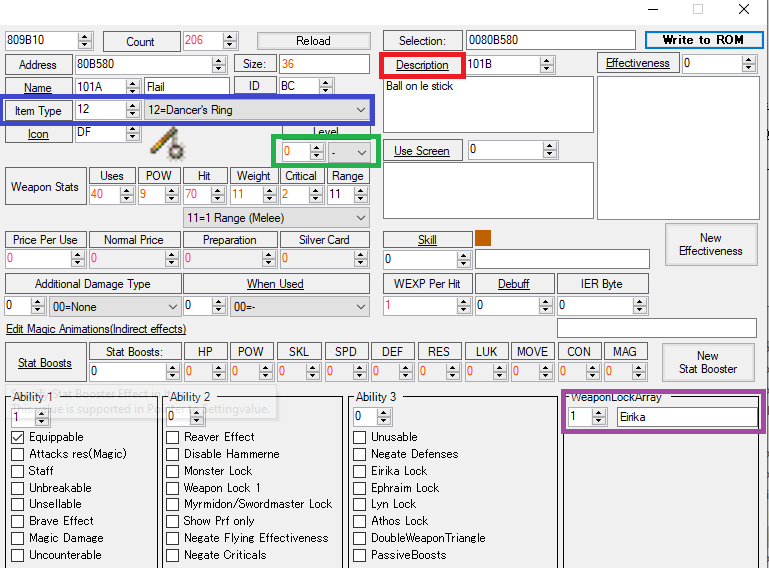Click the Stat Boosts label button
This screenshot has height=568, width=769.
pos(44,363)
